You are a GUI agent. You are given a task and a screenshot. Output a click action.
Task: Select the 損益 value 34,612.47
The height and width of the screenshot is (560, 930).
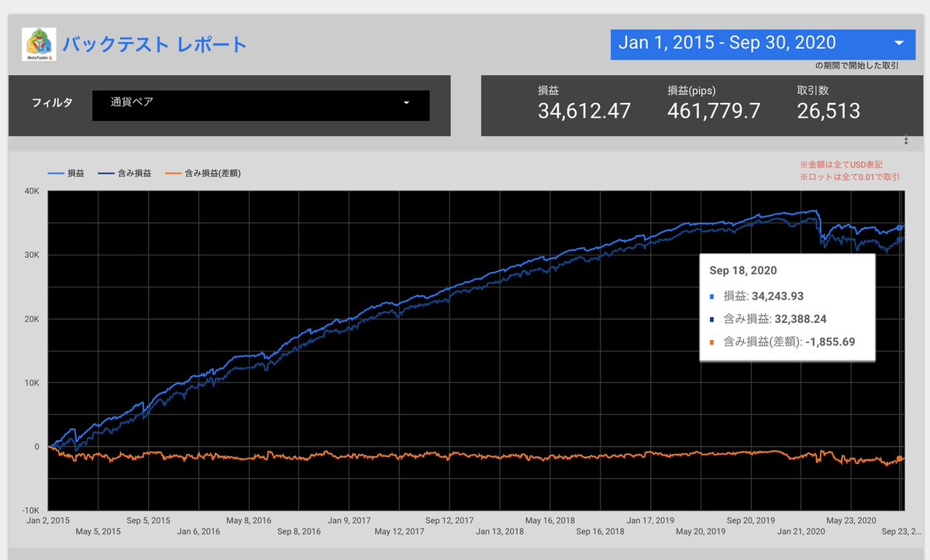point(584,112)
